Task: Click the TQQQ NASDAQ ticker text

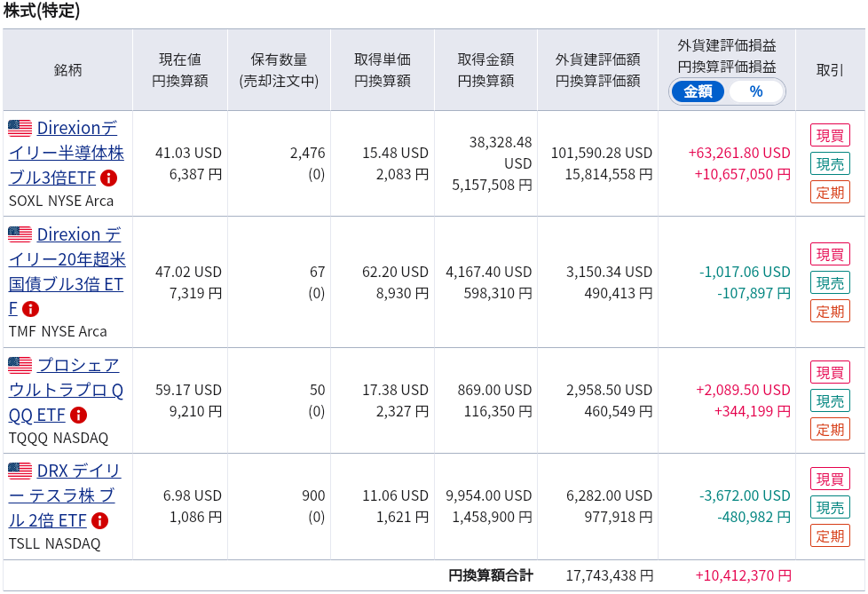Action: click(x=58, y=438)
